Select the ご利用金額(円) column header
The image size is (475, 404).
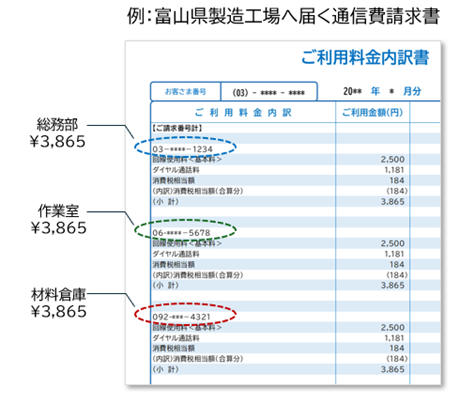pyautogui.click(x=372, y=113)
